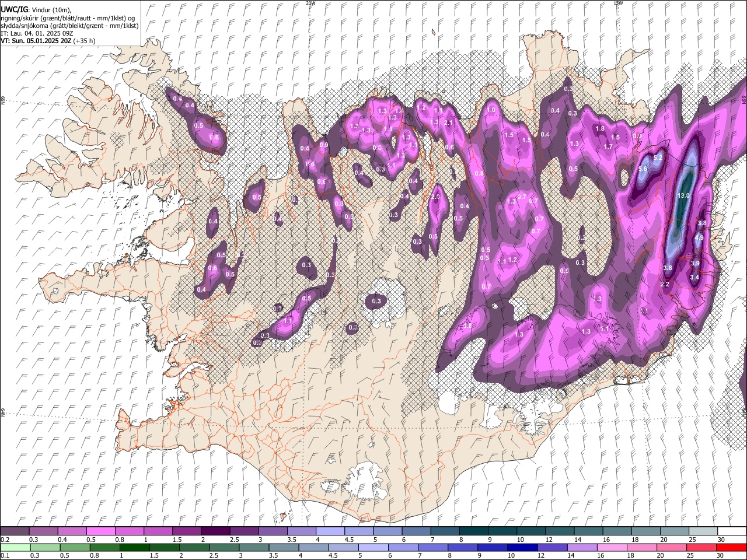Pick the lower scale's lilac swatch at 14

pyautogui.click(x=582, y=548)
